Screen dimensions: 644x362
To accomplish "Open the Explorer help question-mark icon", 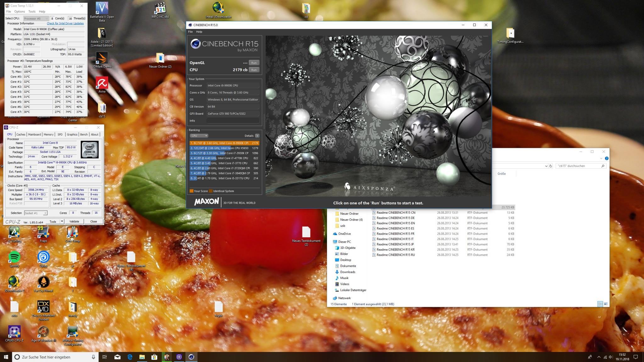I will pos(607,158).
